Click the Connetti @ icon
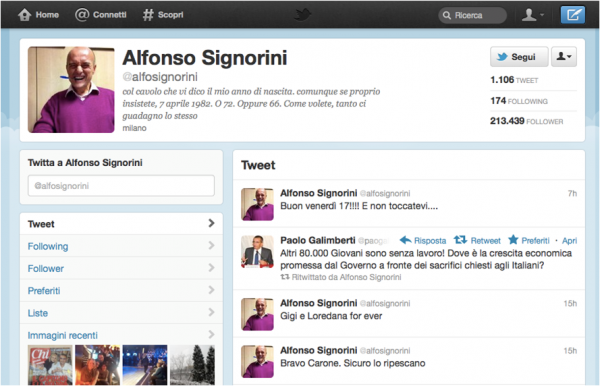 (x=82, y=15)
